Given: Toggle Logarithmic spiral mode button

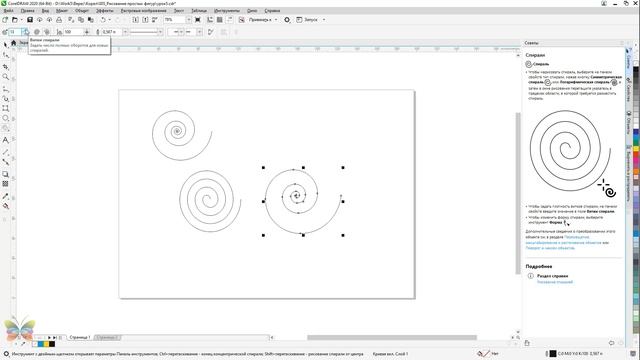Looking at the screenshot, I should pyautogui.click(x=47, y=32).
